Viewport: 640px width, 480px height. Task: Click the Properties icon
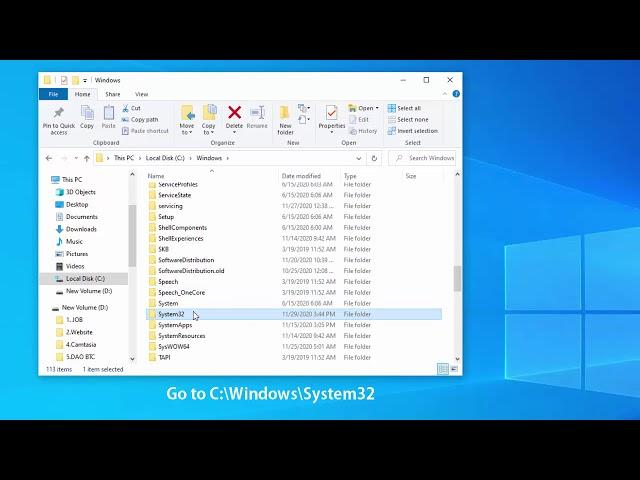coord(331,113)
